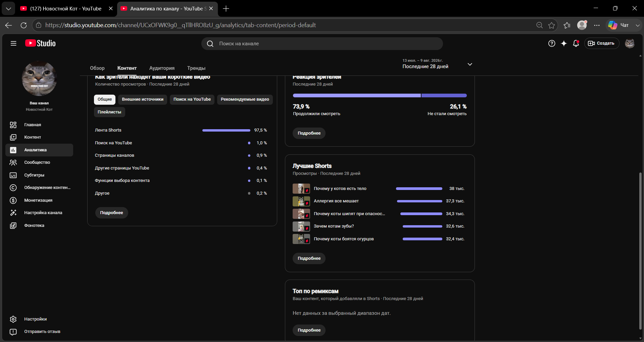The width and height of the screenshot is (644, 342).
Task: Bookmark this page with the star icon
Action: click(x=551, y=25)
